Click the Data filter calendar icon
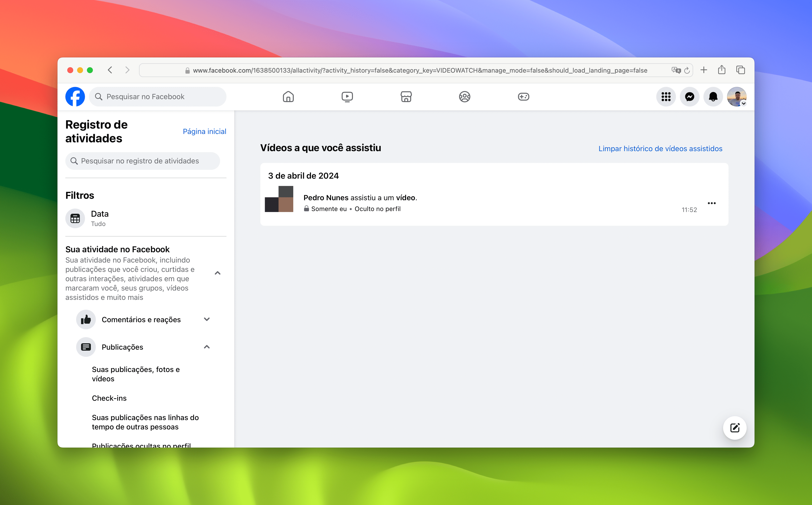The width and height of the screenshot is (812, 505). click(x=75, y=218)
